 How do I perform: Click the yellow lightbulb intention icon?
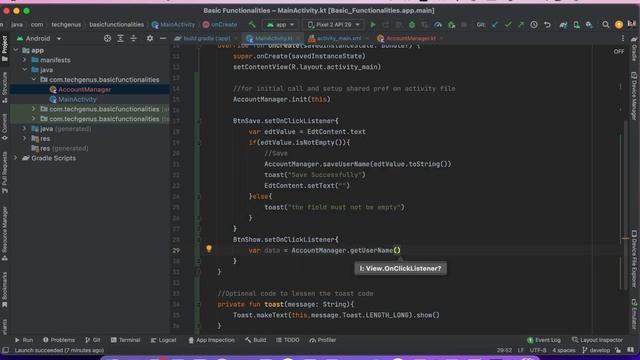209,249
